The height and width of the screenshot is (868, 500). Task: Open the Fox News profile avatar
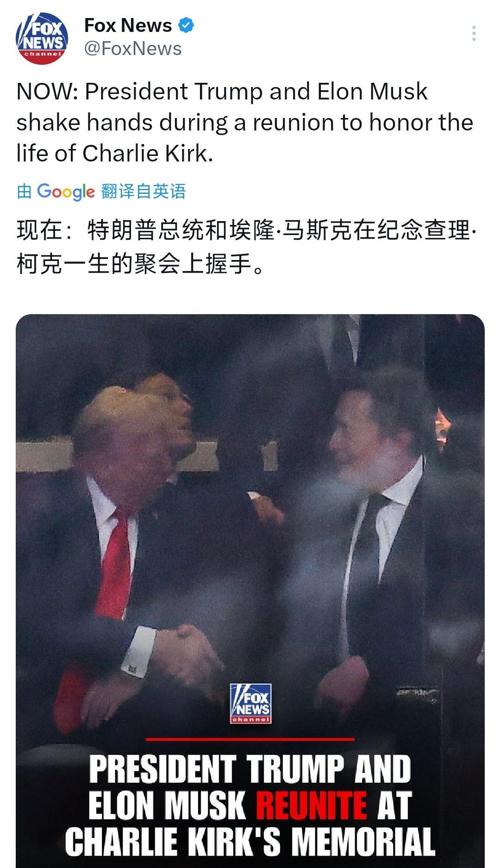[42, 38]
